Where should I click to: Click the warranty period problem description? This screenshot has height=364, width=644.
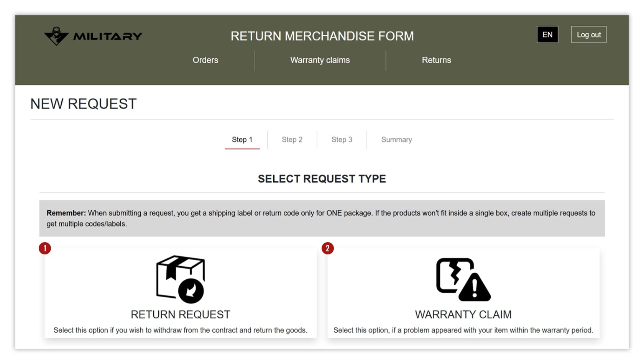pyautogui.click(x=463, y=330)
